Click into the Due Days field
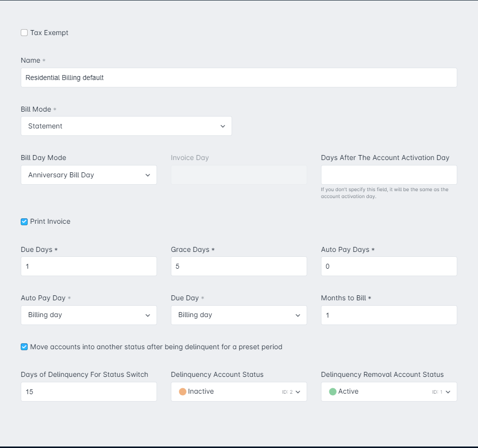This screenshot has height=448, width=478. click(x=89, y=266)
